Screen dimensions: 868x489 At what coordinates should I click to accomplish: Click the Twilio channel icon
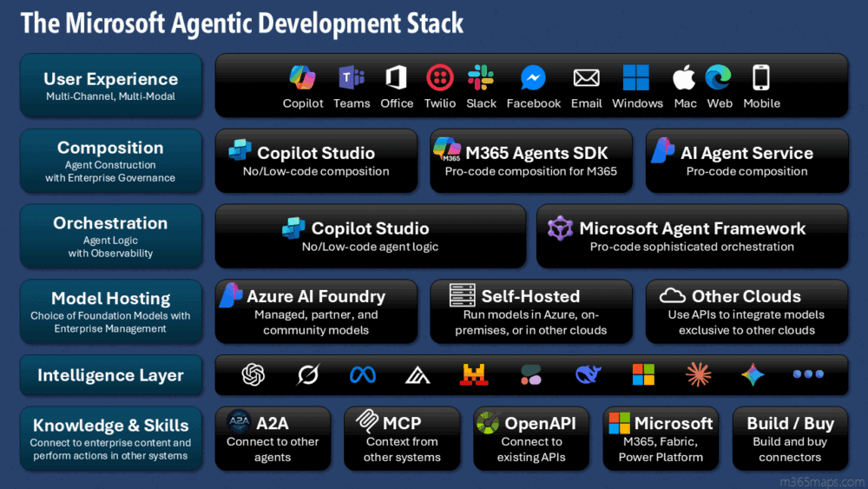coord(440,78)
